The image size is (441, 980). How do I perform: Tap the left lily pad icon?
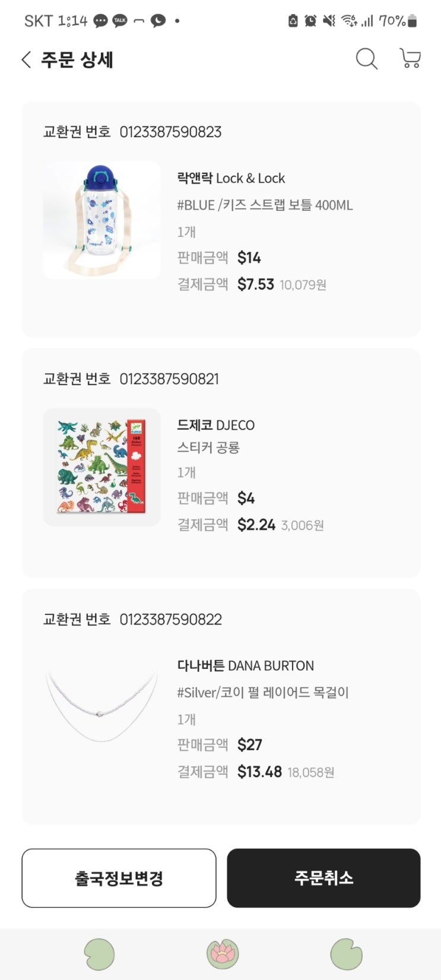[x=99, y=954]
